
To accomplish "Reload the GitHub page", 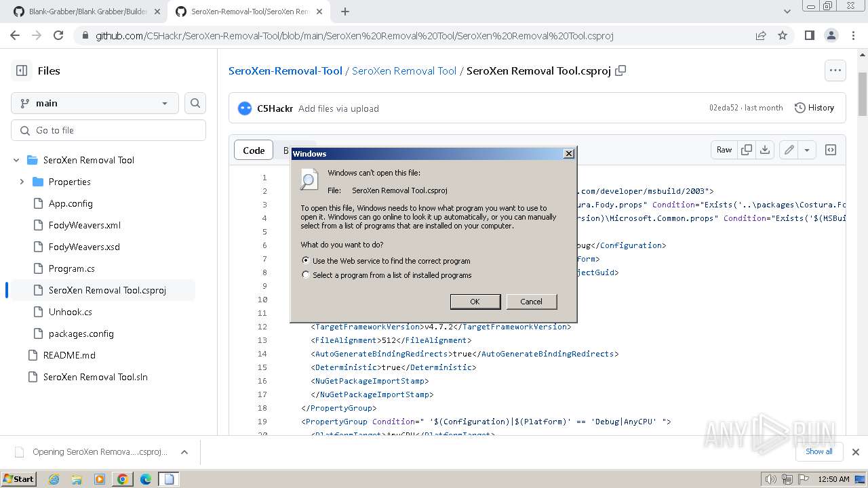I will click(58, 35).
